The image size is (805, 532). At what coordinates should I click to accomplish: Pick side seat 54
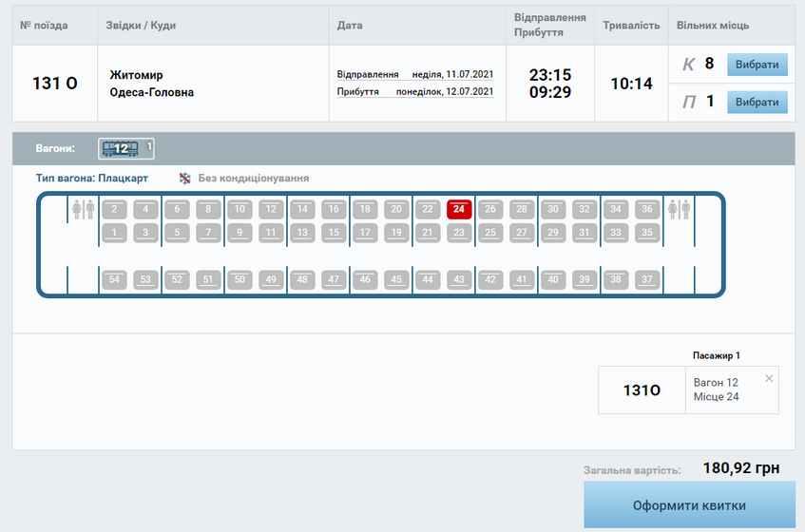pyautogui.click(x=114, y=279)
